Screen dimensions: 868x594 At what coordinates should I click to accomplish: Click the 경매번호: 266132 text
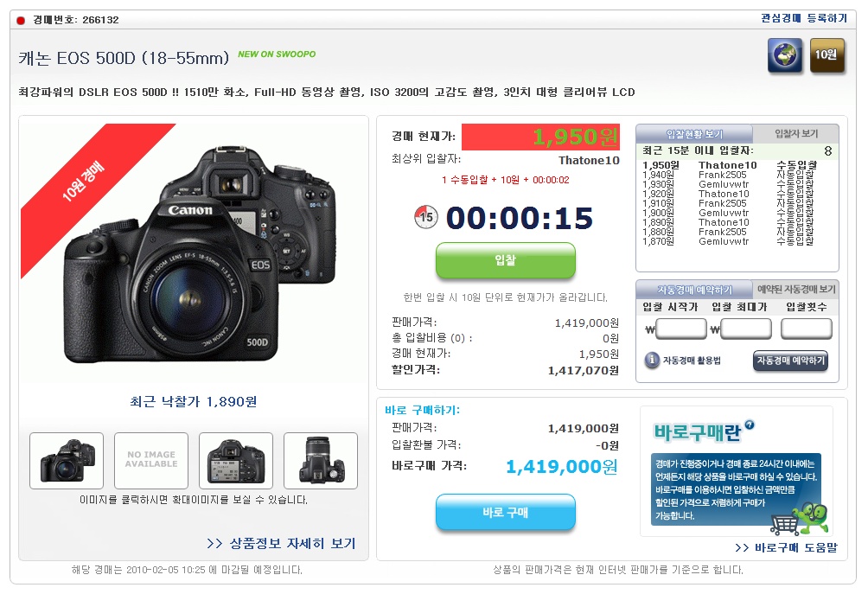[76, 20]
